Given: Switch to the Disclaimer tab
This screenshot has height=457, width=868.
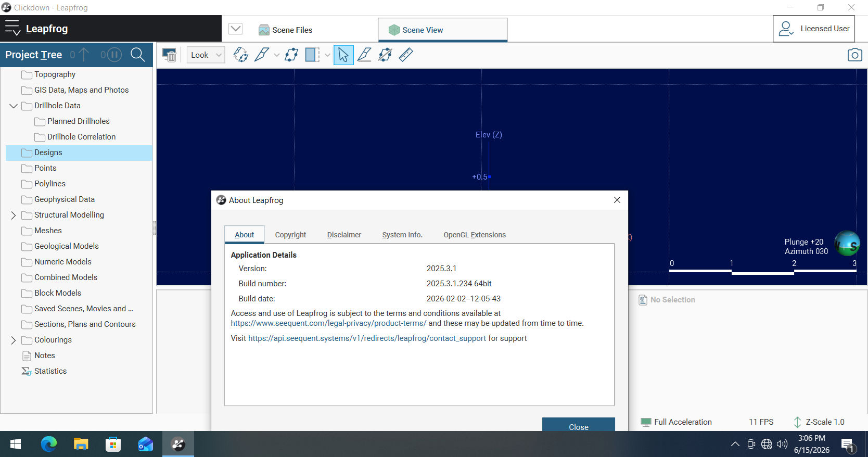Looking at the screenshot, I should 344,235.
